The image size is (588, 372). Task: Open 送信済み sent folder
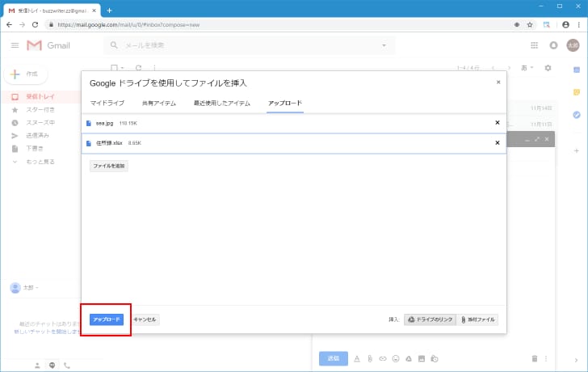coord(37,136)
